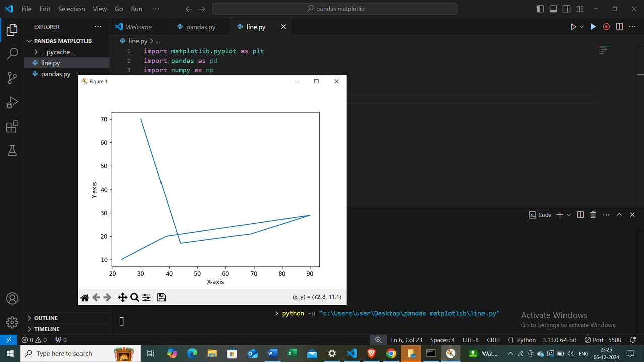Toggle the primary side bar visibility

coord(539,8)
